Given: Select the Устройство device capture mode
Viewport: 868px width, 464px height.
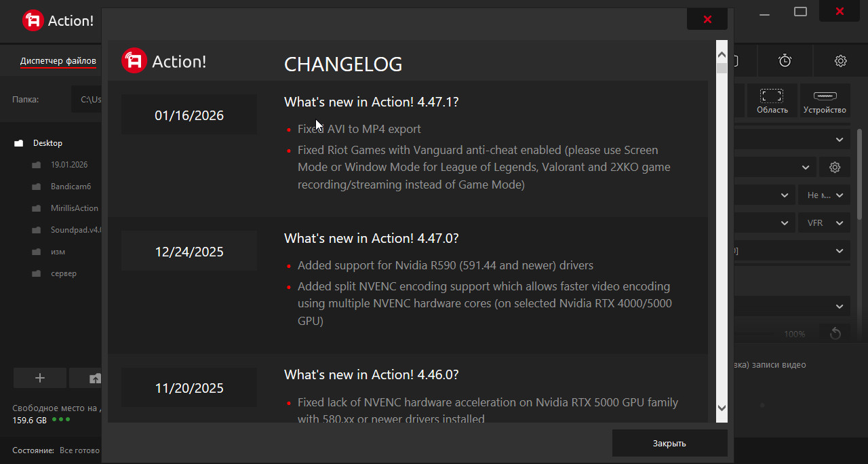Looking at the screenshot, I should pos(825,101).
